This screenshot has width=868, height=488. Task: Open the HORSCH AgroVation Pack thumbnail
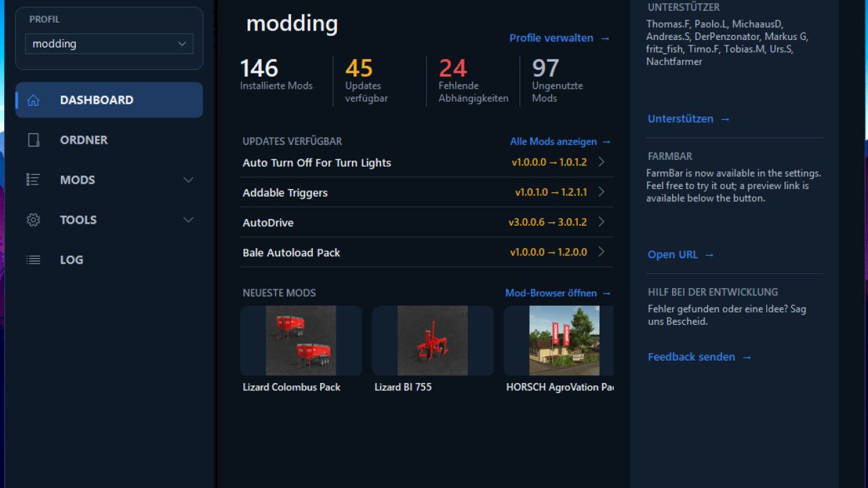[559, 340]
